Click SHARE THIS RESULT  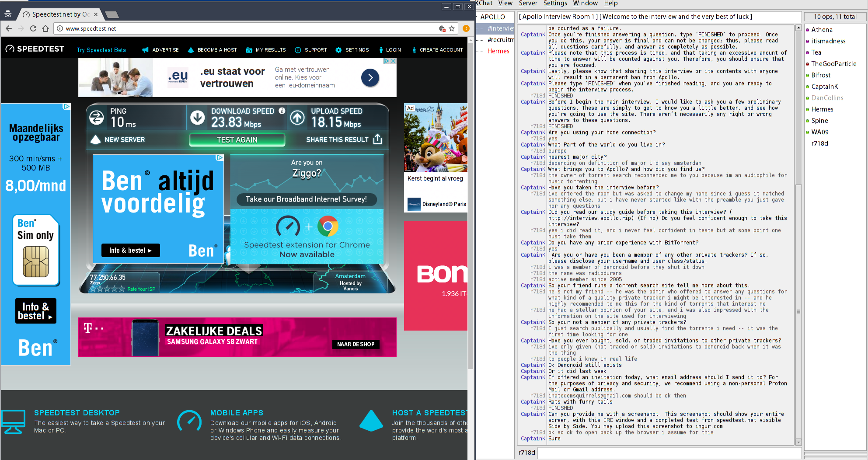click(344, 139)
